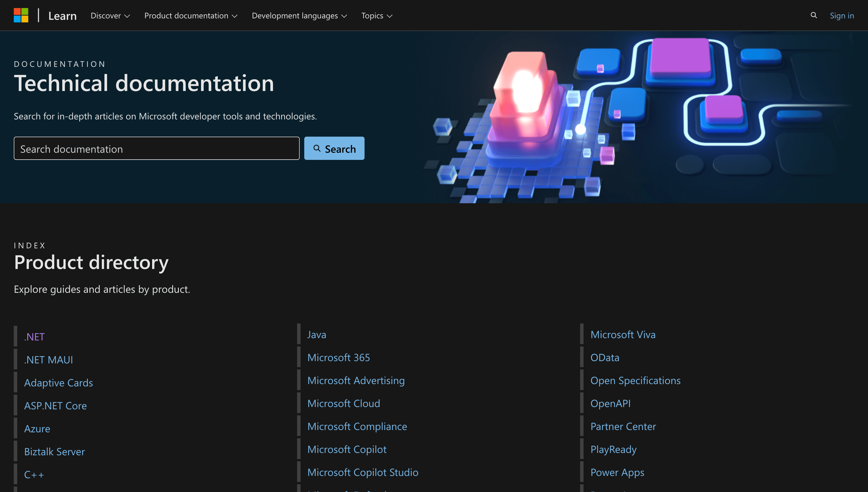Open the C++ documentation link
The width and height of the screenshot is (868, 492).
click(34, 474)
